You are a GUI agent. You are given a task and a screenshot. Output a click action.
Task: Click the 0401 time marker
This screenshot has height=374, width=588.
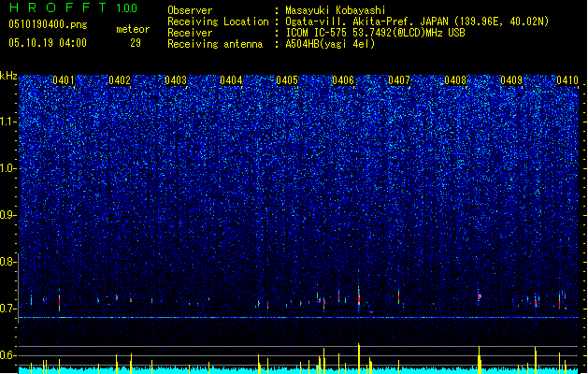click(63, 80)
